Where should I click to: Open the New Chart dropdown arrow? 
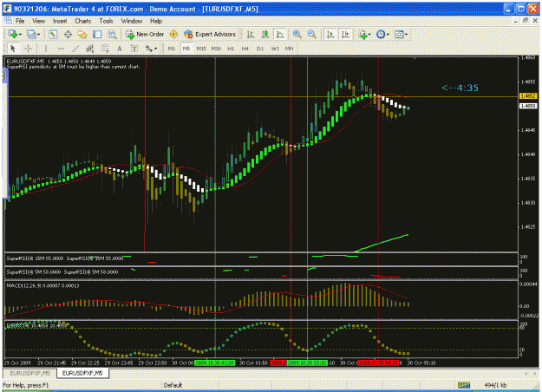point(20,34)
